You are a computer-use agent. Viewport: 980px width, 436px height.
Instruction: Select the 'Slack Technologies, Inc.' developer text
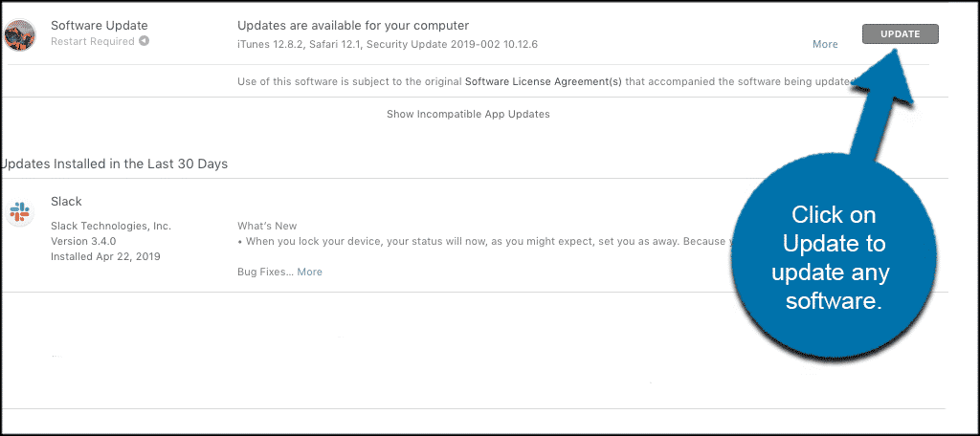(x=111, y=226)
